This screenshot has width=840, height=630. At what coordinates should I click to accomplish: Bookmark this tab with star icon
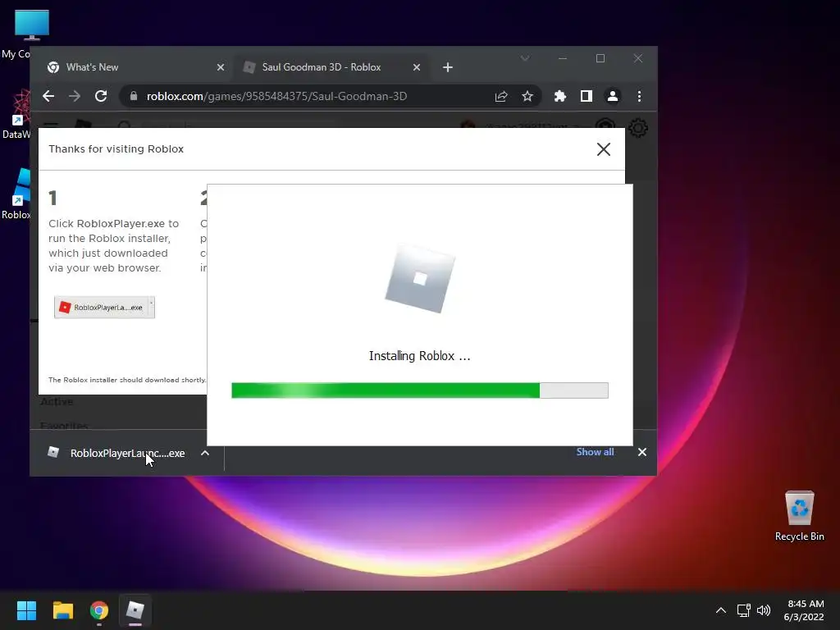click(x=527, y=96)
